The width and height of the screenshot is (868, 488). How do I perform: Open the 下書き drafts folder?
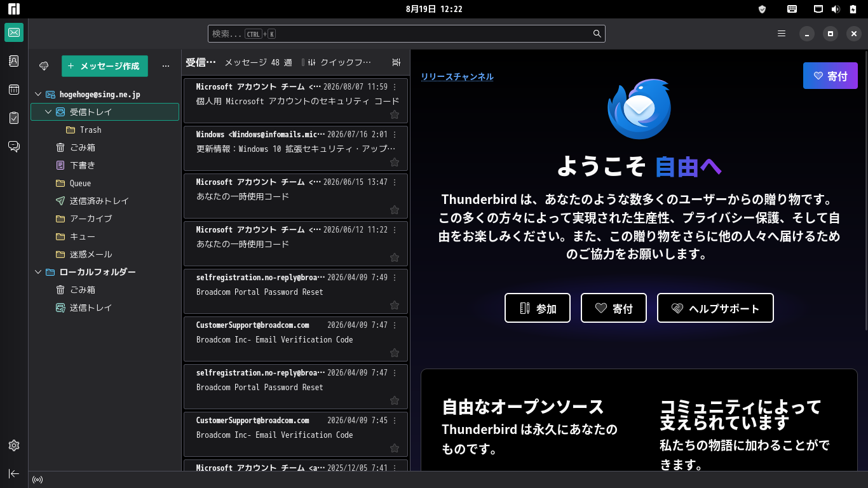tap(105, 165)
